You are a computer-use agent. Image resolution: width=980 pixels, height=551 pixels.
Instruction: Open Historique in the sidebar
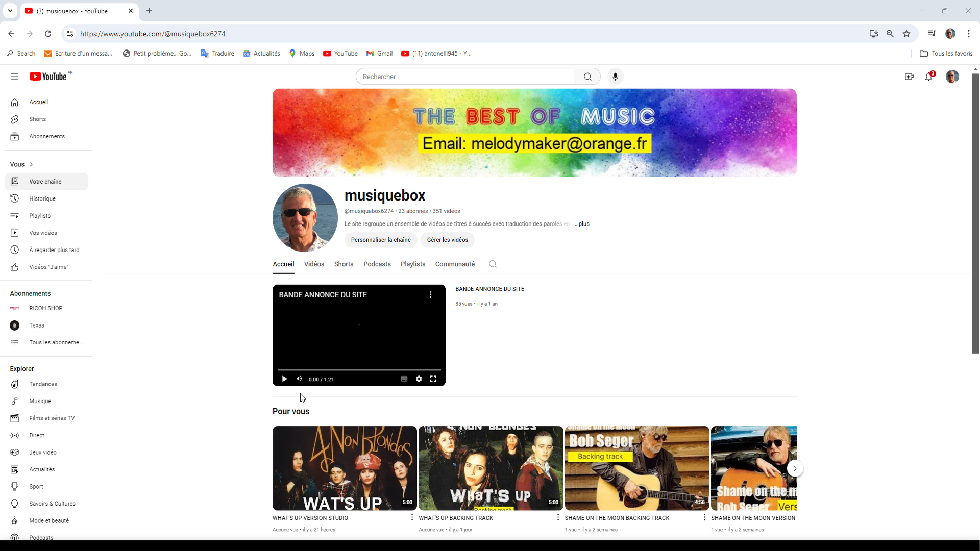click(46, 198)
